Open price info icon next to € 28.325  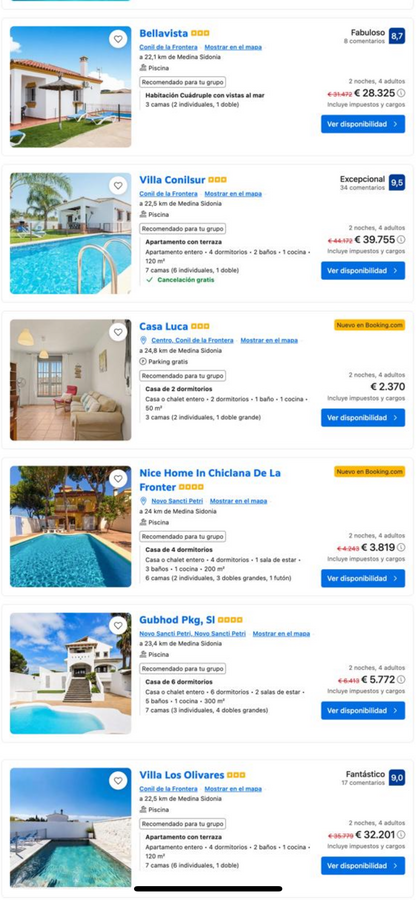coord(401,94)
